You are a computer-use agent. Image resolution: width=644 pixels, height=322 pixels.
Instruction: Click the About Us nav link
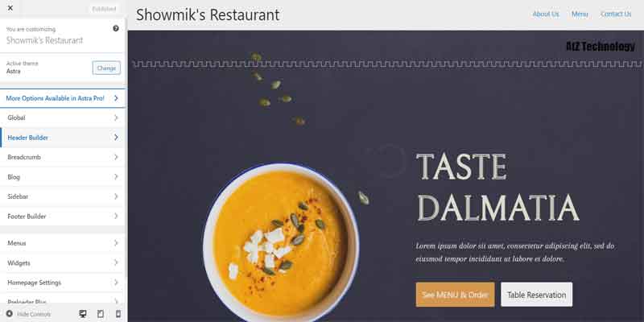pos(546,14)
